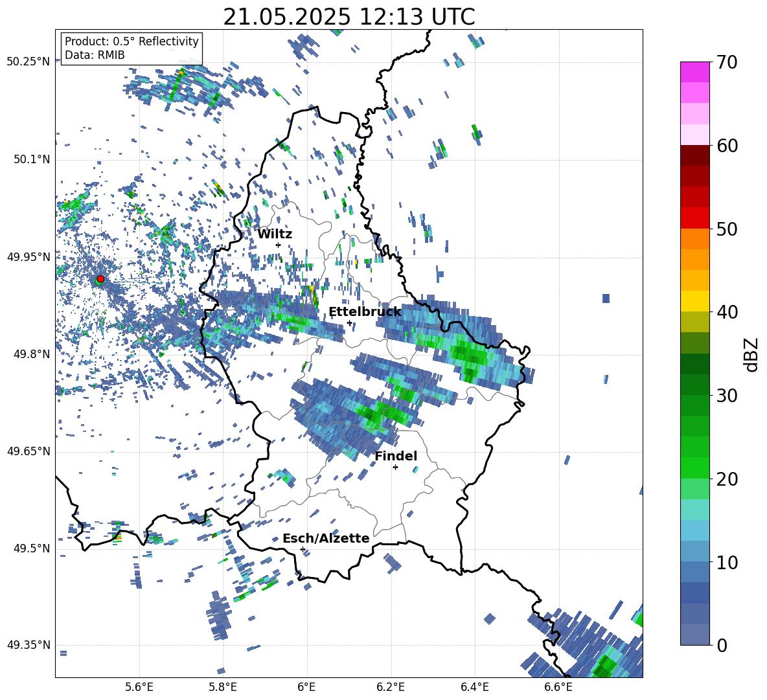
Task: Click the 50.25°N latitude tick label
Action: (29, 62)
